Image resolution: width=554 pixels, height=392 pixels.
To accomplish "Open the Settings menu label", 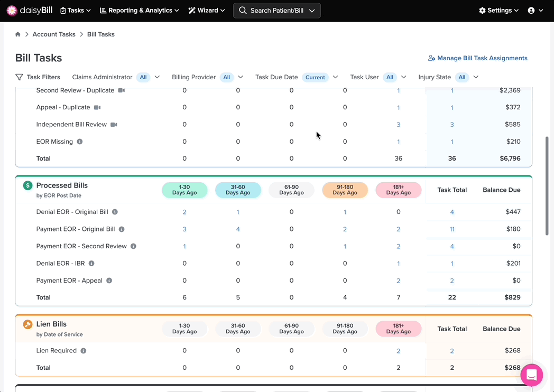I will [x=499, y=11].
